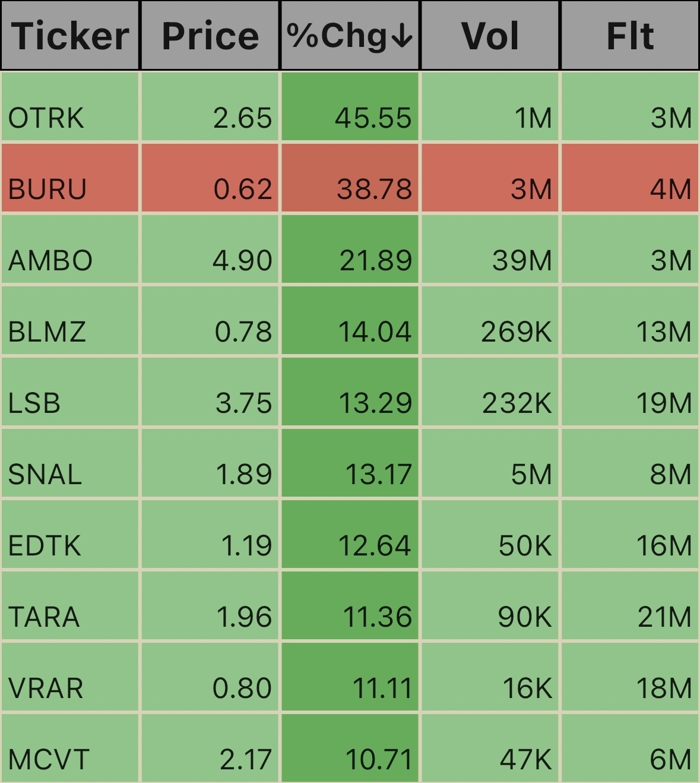Sort by the Vol column header
This screenshot has height=783, width=700.
(x=490, y=36)
